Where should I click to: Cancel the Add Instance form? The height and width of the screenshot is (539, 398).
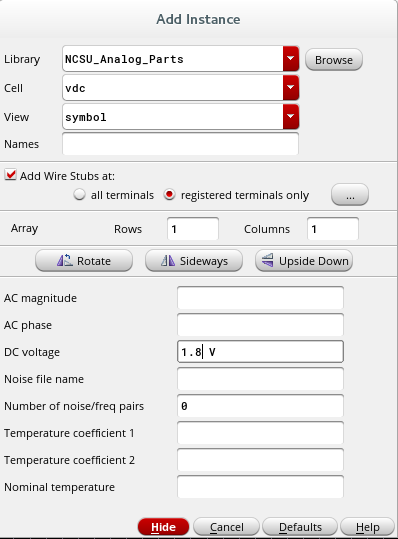point(226,527)
